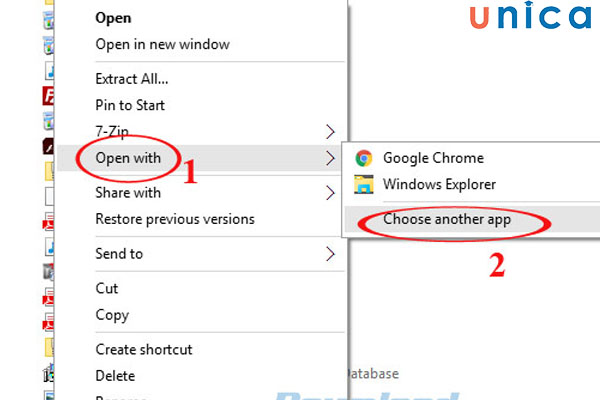Click Choose another app
600x400 pixels.
tap(447, 220)
